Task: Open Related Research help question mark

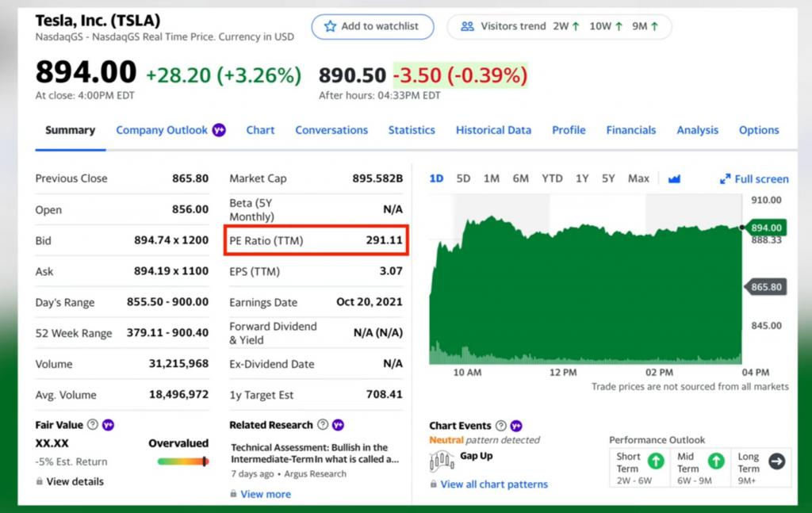Action: tap(323, 424)
